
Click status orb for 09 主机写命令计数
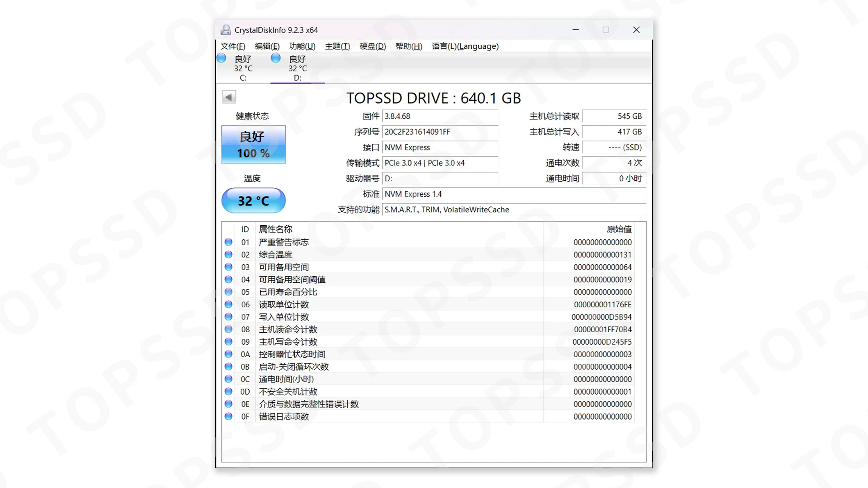(228, 342)
